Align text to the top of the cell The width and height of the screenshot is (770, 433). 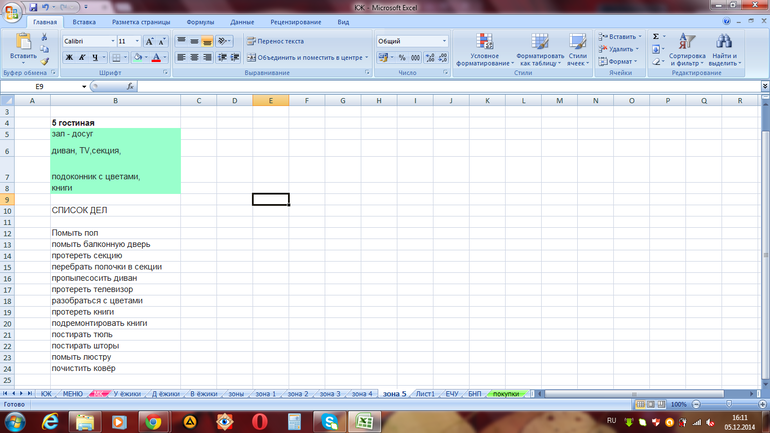point(182,41)
